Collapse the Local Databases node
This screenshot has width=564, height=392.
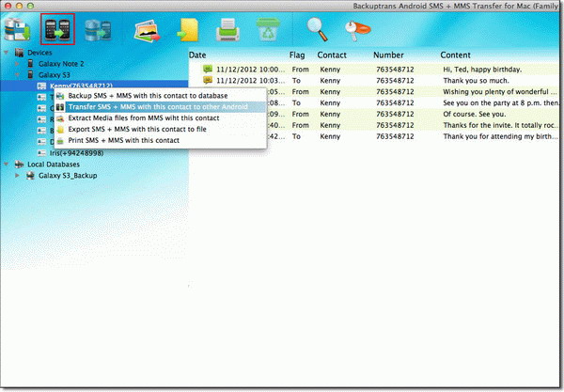[7, 165]
